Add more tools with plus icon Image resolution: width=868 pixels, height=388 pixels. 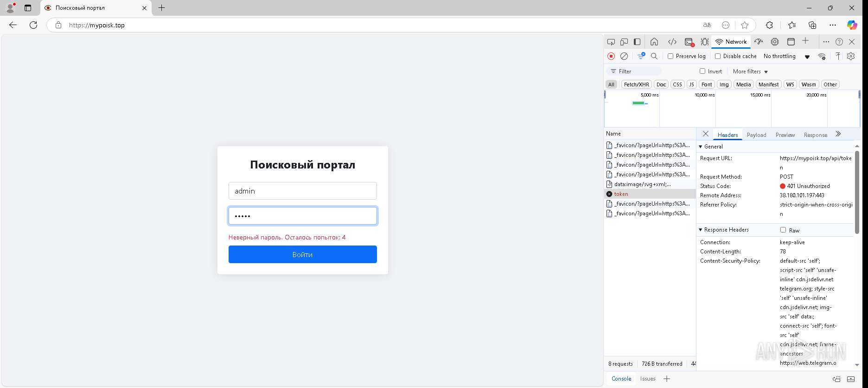(805, 41)
